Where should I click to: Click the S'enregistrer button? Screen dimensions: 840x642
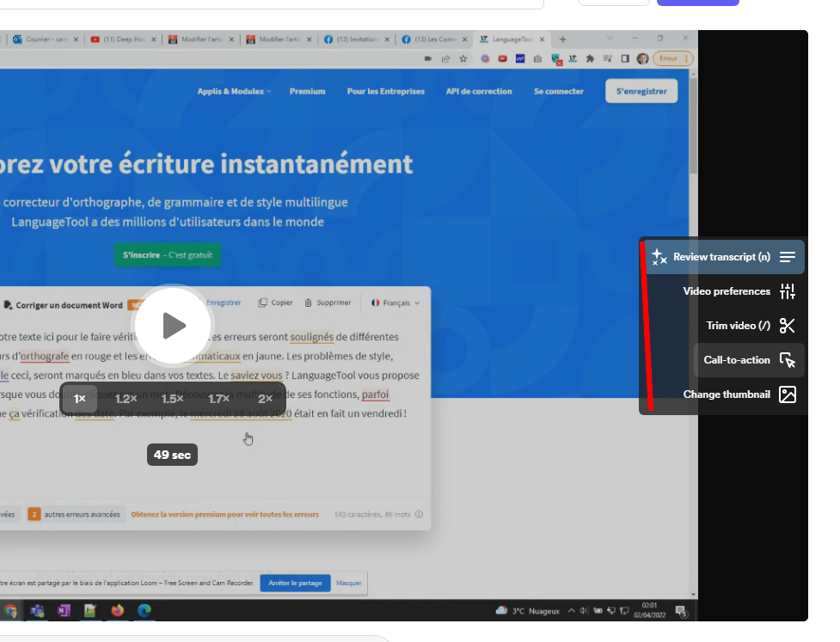(x=641, y=91)
